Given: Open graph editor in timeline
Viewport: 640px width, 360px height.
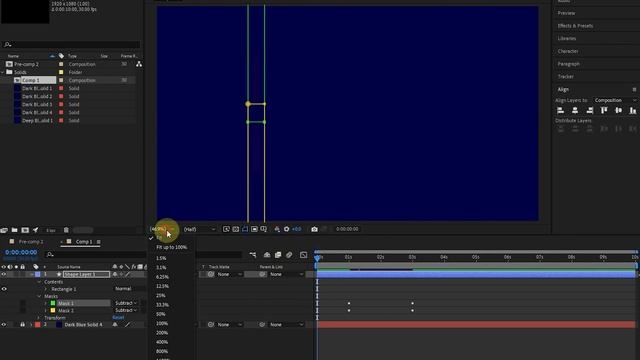Looking at the screenshot, I should [x=303, y=255].
